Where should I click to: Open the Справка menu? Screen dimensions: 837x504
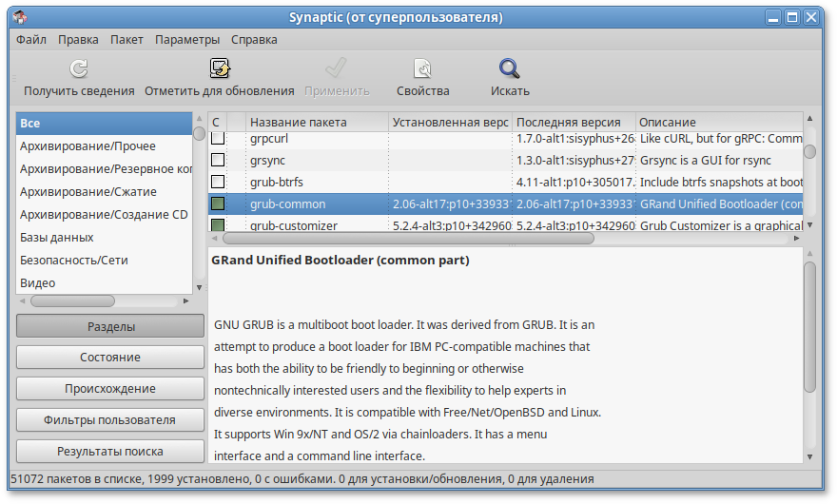pyautogui.click(x=254, y=40)
